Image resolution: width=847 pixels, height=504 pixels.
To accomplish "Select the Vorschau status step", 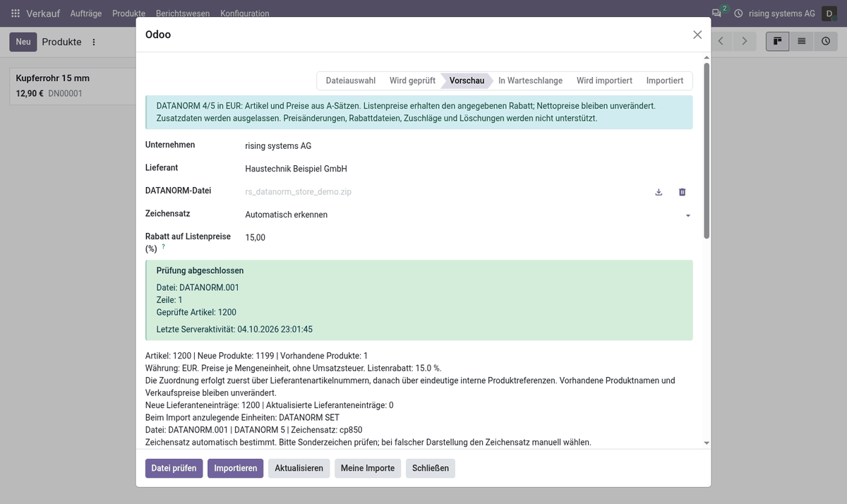I will (467, 80).
